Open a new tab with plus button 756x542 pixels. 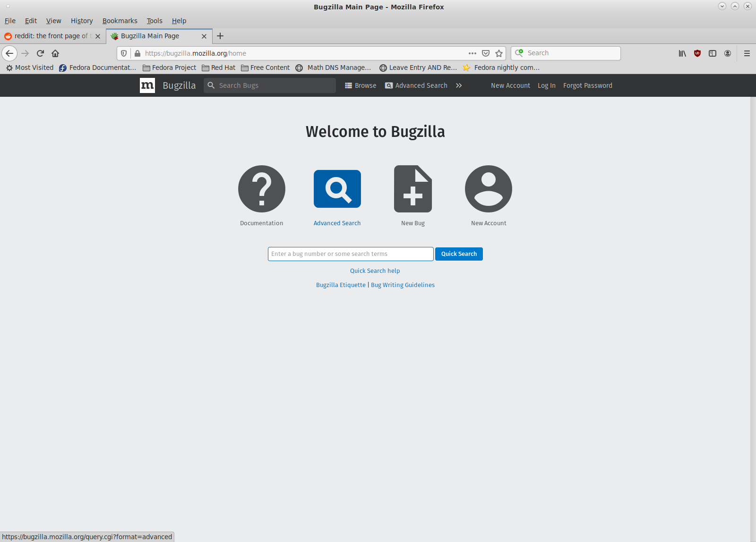220,36
